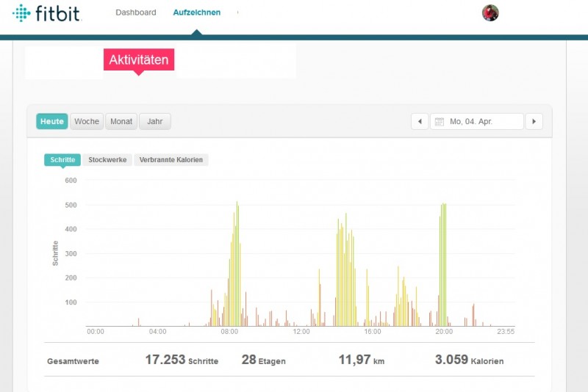588x392 pixels.
Task: Switch the range to Woche
Action: tap(87, 122)
